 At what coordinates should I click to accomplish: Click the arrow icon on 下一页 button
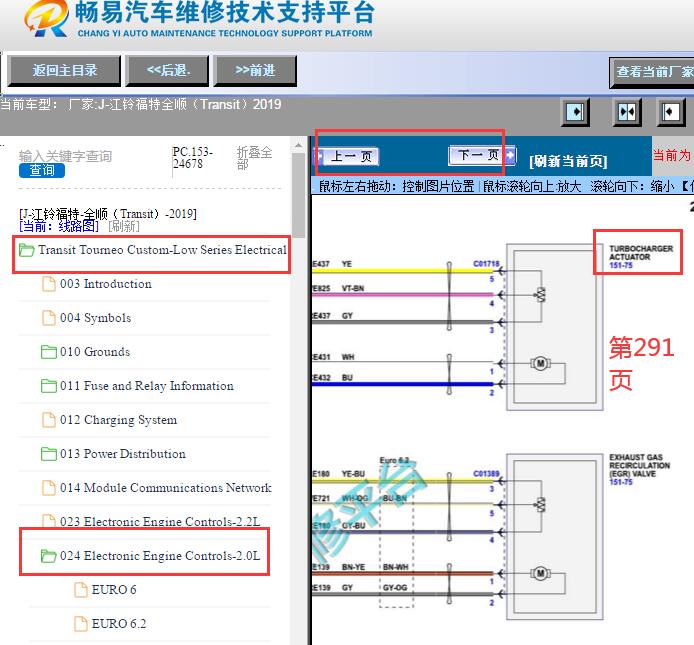[x=509, y=155]
